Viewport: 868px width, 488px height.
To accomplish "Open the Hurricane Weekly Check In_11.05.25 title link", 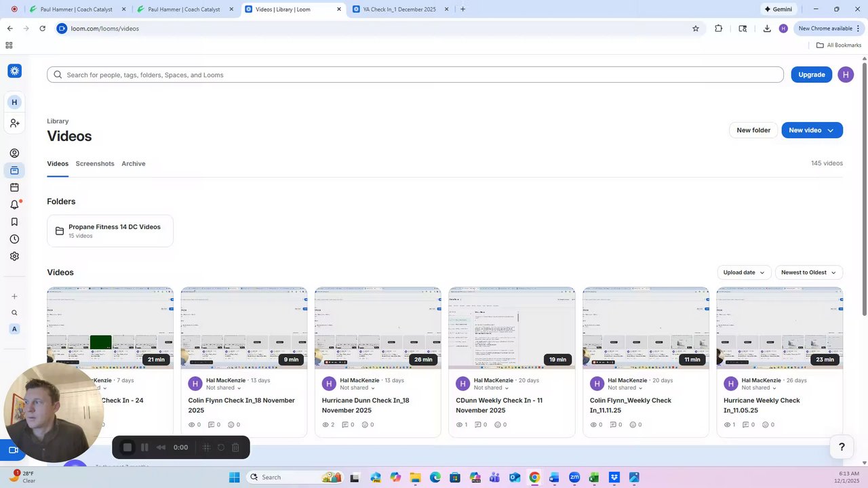I will click(762, 405).
